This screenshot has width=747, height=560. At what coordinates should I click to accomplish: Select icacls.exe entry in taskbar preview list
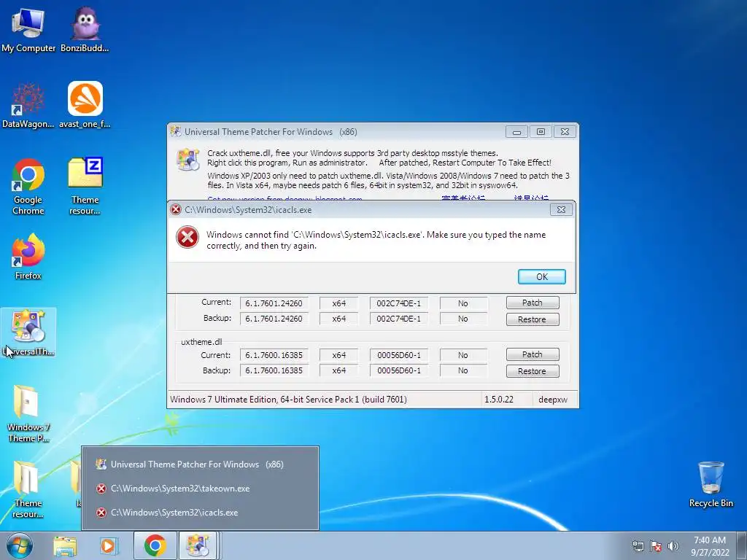(200, 513)
